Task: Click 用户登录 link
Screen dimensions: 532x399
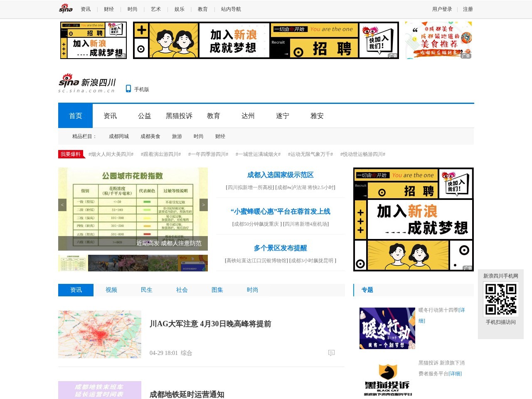Action: click(442, 9)
